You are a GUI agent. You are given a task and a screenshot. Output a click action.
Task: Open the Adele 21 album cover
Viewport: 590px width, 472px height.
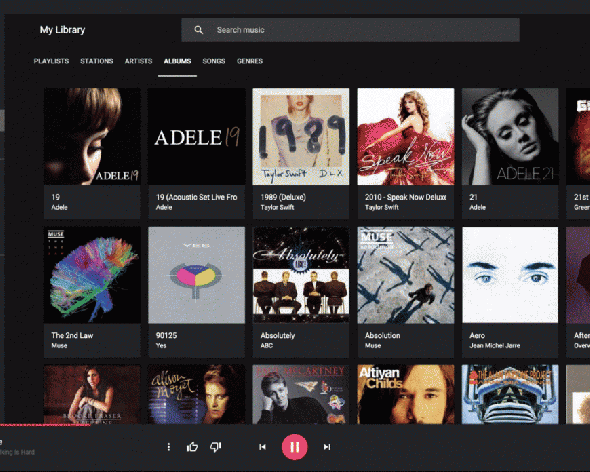click(510, 137)
